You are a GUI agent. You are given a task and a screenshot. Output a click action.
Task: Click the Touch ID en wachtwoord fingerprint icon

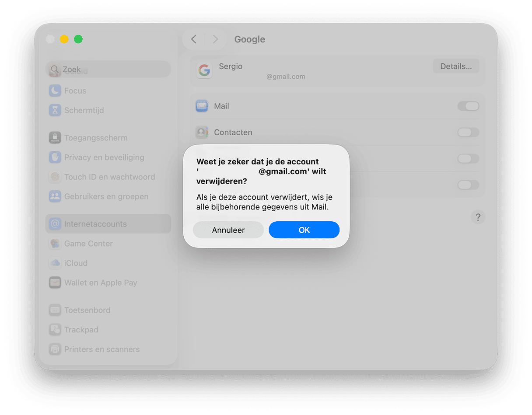(55, 177)
